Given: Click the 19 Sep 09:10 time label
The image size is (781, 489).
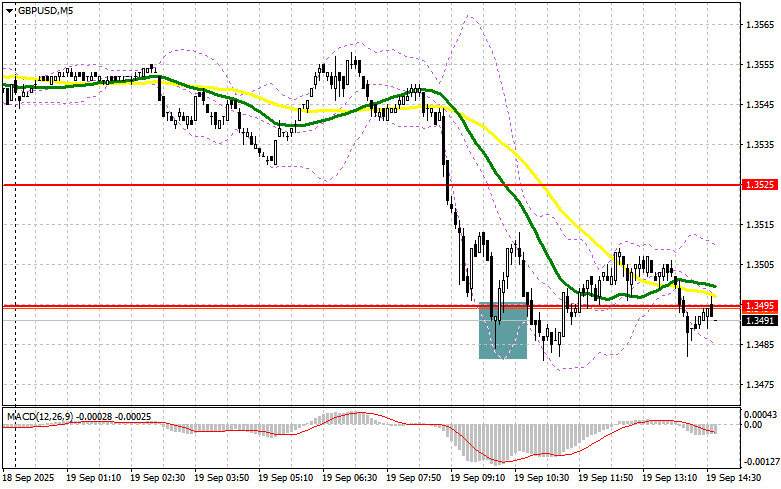Looking at the screenshot, I should pyautogui.click(x=478, y=478).
